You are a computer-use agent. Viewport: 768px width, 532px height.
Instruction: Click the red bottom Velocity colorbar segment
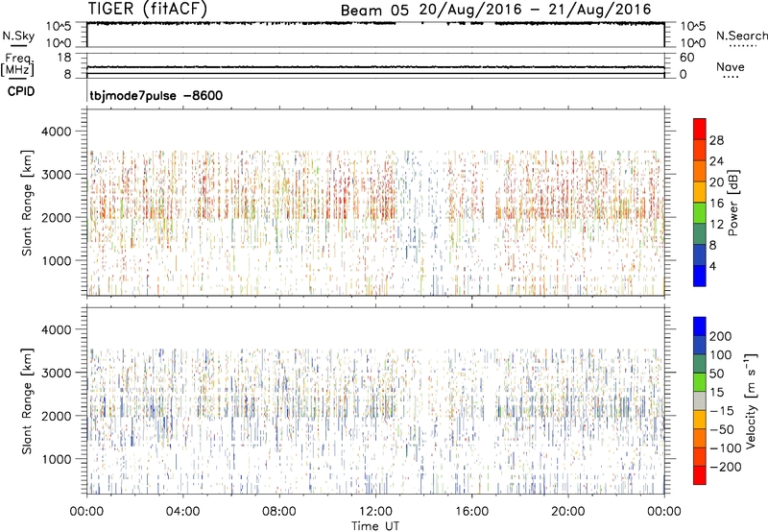pyautogui.click(x=700, y=475)
